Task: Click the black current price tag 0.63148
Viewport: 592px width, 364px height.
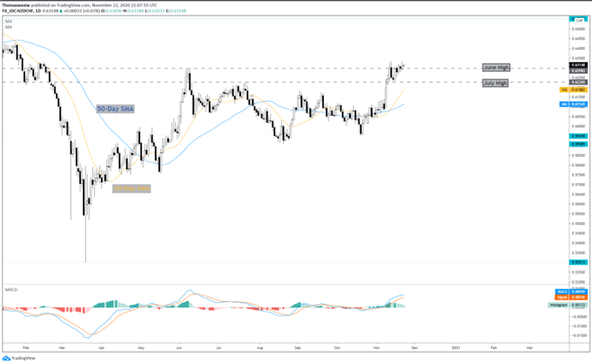Action: pyautogui.click(x=578, y=65)
